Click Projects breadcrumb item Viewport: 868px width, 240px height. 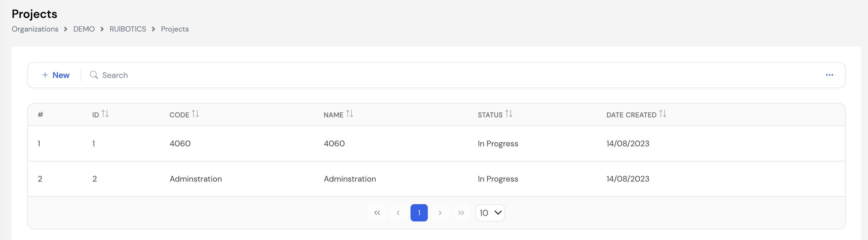pyautogui.click(x=175, y=29)
